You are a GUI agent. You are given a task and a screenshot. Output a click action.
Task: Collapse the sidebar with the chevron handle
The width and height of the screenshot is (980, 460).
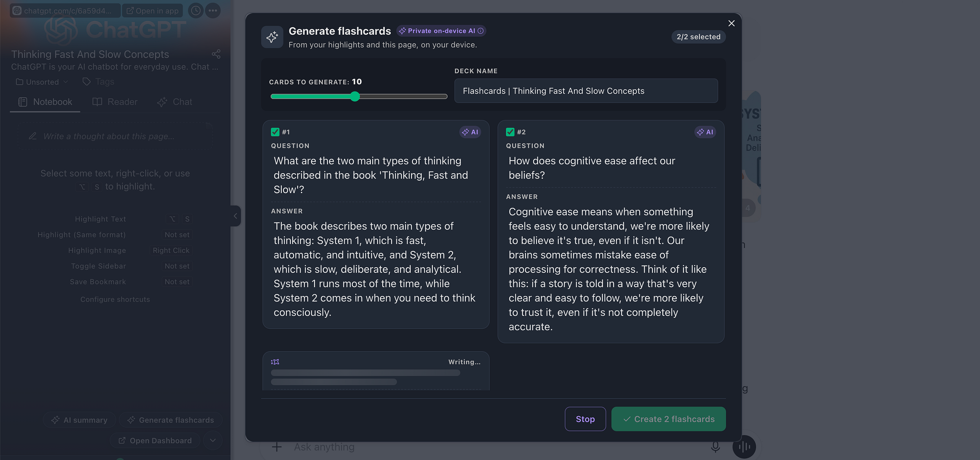(235, 216)
